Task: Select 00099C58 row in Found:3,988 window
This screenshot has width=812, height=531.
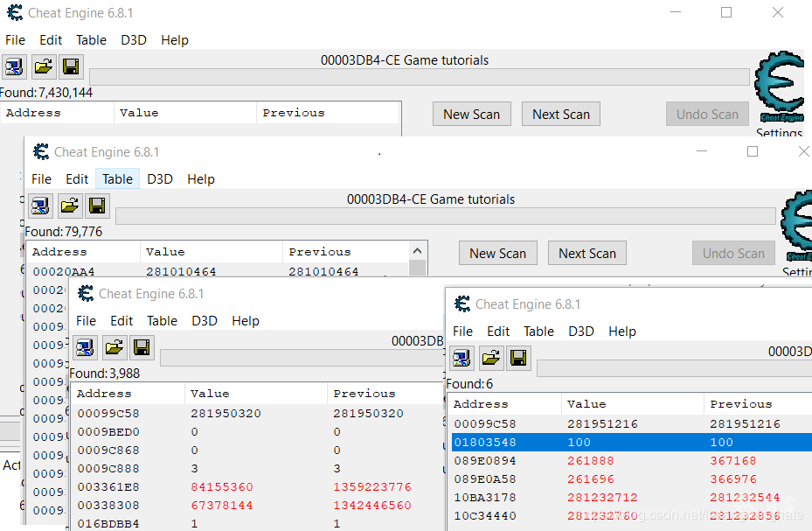Action: tap(257, 414)
